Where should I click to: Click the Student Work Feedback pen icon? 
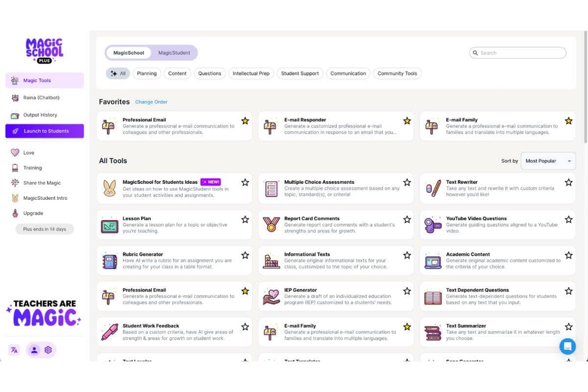pos(110,332)
